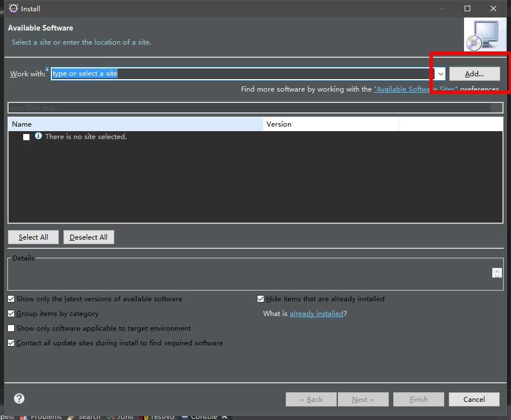Close the Install dialog with X
Image resolution: width=511 pixels, height=420 pixels.
click(x=493, y=9)
